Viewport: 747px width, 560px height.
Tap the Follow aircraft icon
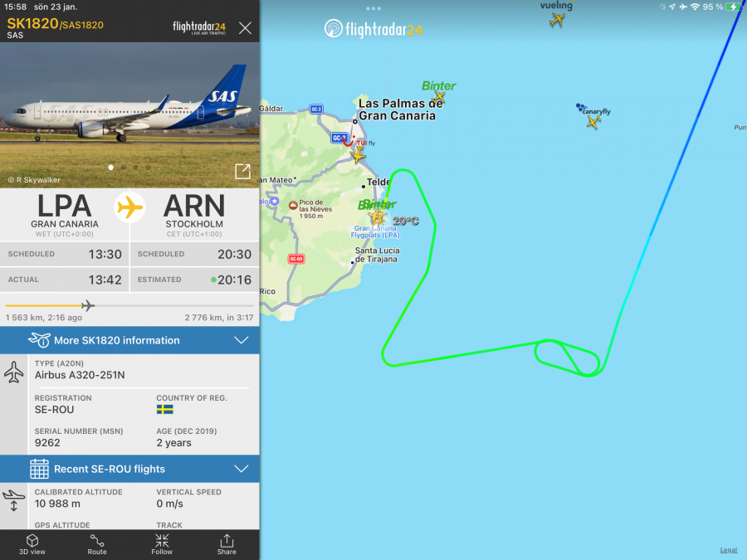[x=162, y=544]
